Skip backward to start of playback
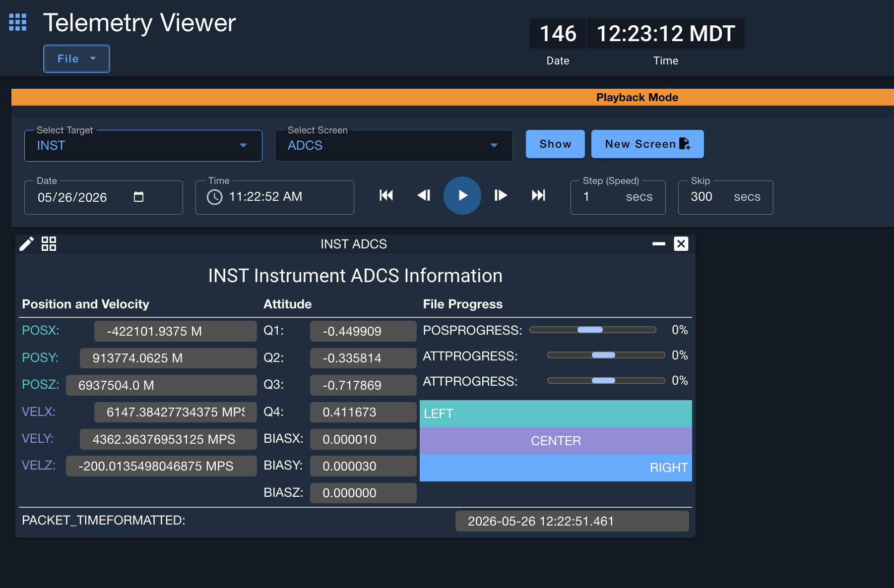This screenshot has width=894, height=588. (386, 195)
